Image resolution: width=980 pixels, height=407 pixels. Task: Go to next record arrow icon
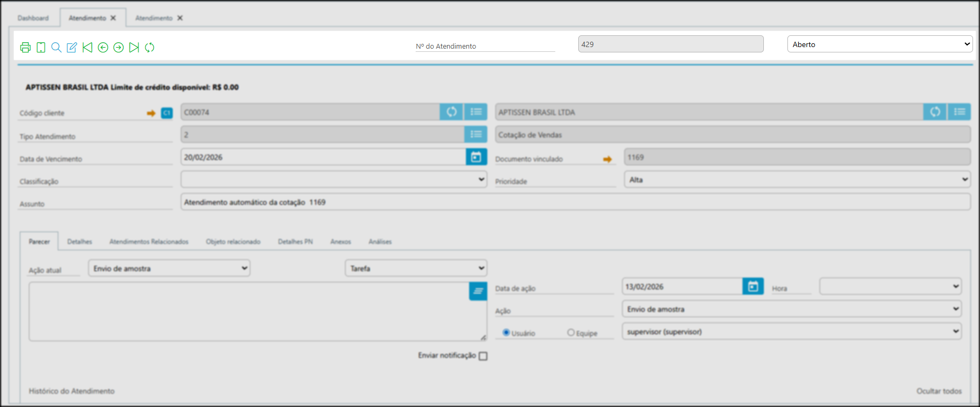(x=118, y=48)
